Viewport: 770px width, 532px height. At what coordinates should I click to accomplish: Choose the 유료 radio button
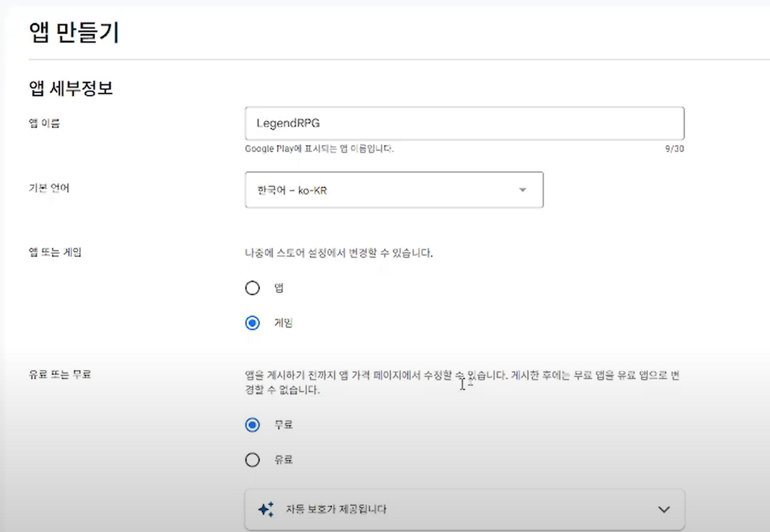tap(252, 460)
